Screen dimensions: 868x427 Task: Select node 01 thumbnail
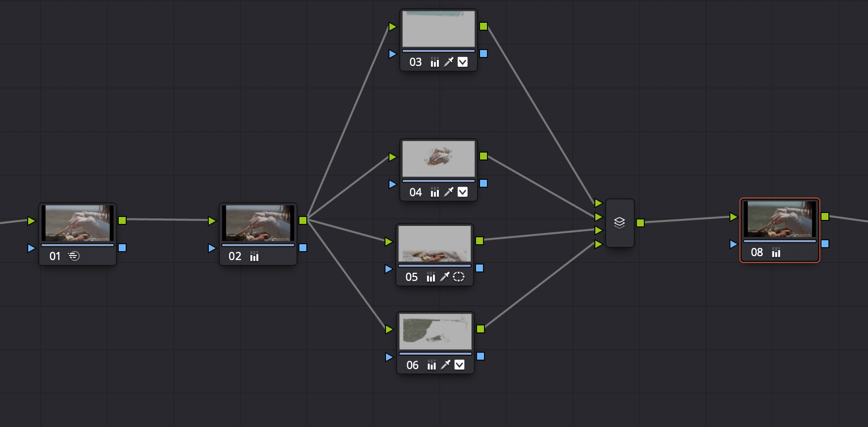77,223
